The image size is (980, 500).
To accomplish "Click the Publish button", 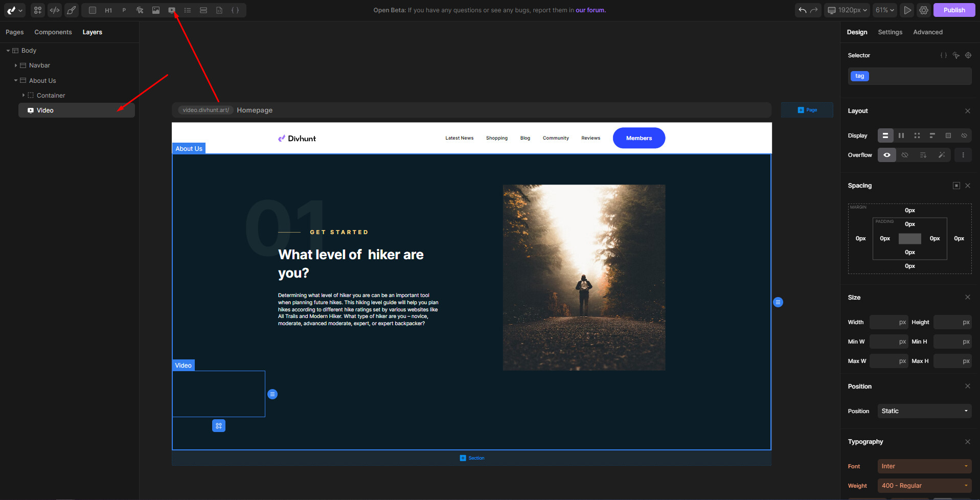I will click(x=954, y=10).
